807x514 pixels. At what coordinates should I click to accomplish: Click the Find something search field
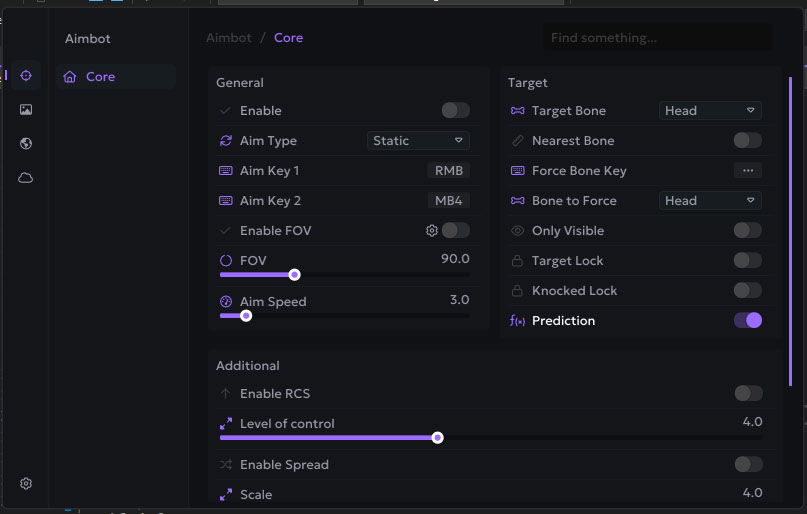657,38
